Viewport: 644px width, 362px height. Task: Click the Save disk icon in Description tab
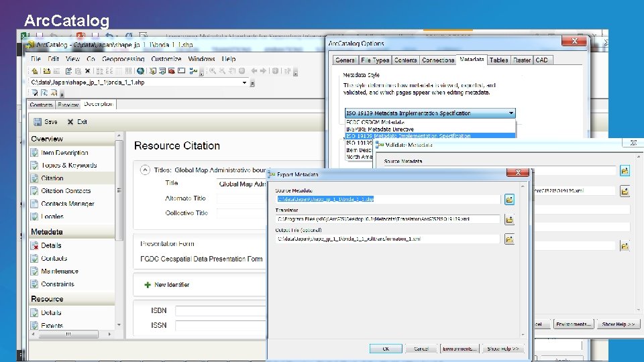pyautogui.click(x=38, y=122)
